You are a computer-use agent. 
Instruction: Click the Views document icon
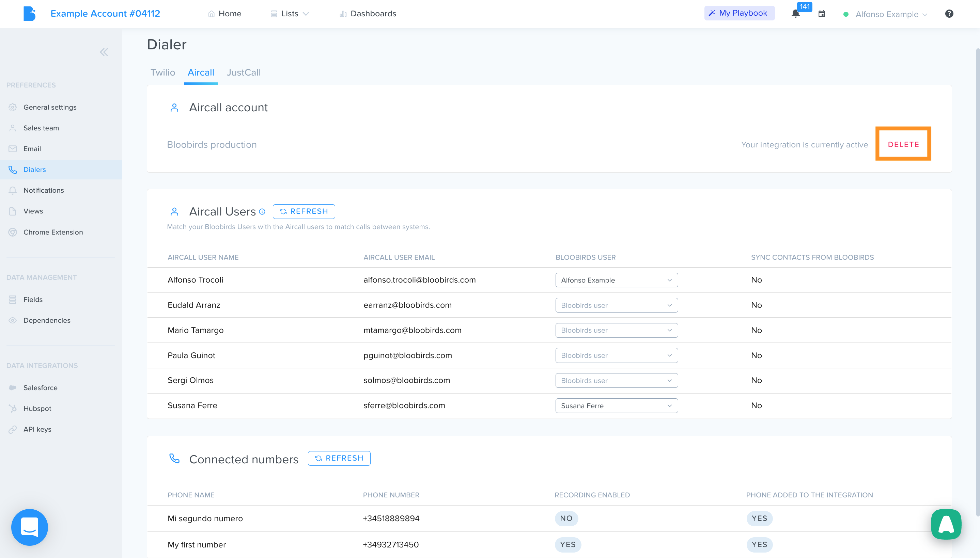tap(13, 211)
